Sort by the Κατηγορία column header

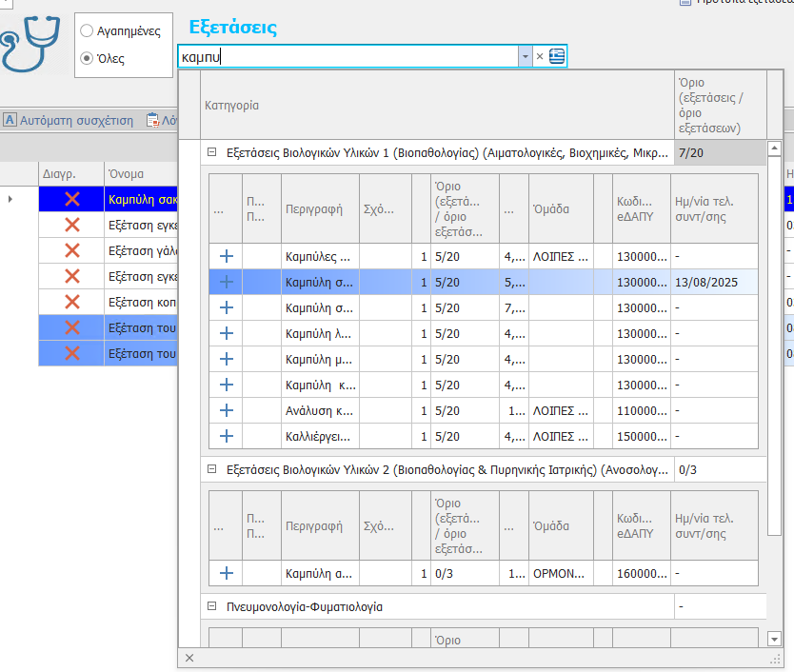[437, 105]
